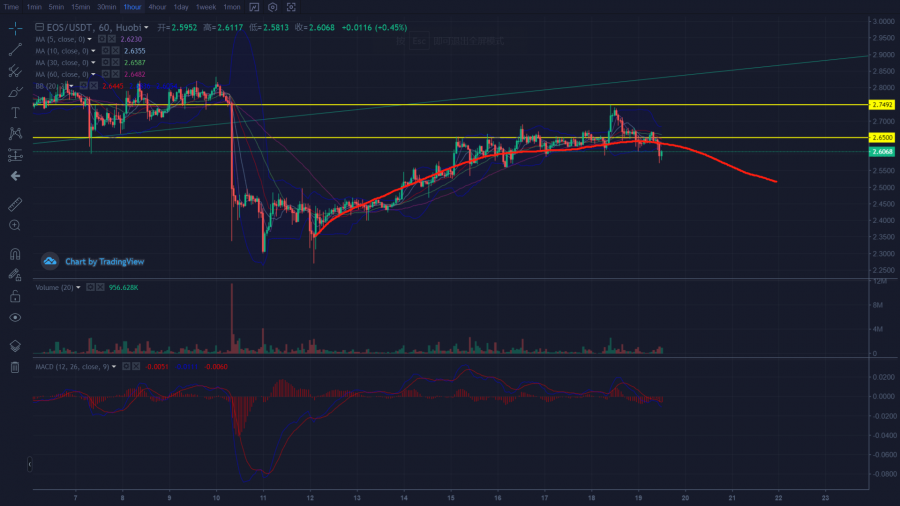Switch to the 1day interval

[x=181, y=7]
